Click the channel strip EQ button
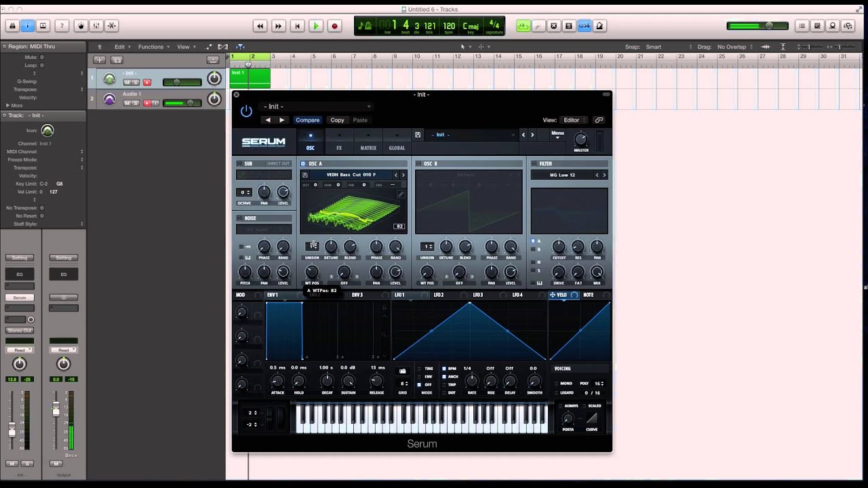Viewport: 868px width, 488px height. tap(20, 274)
